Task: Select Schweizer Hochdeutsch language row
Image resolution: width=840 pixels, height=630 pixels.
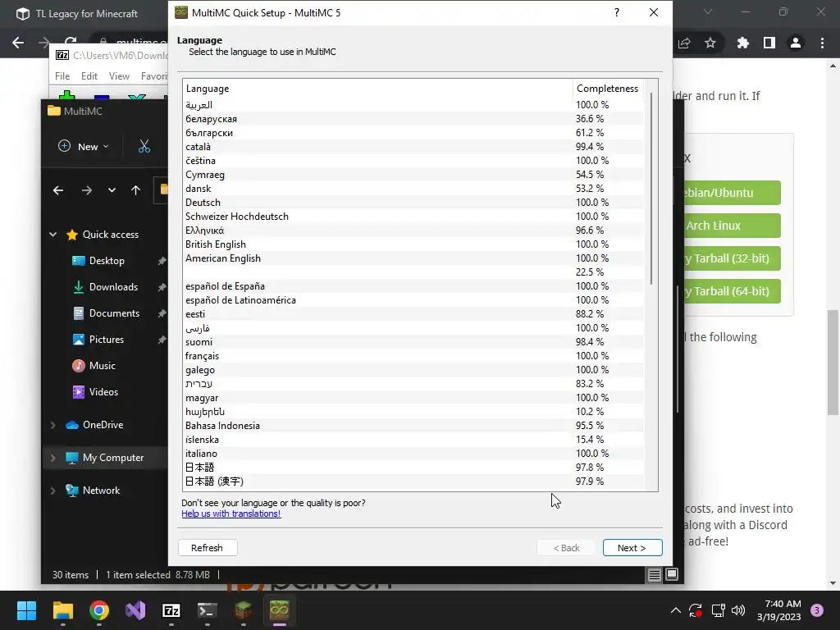Action: (413, 217)
